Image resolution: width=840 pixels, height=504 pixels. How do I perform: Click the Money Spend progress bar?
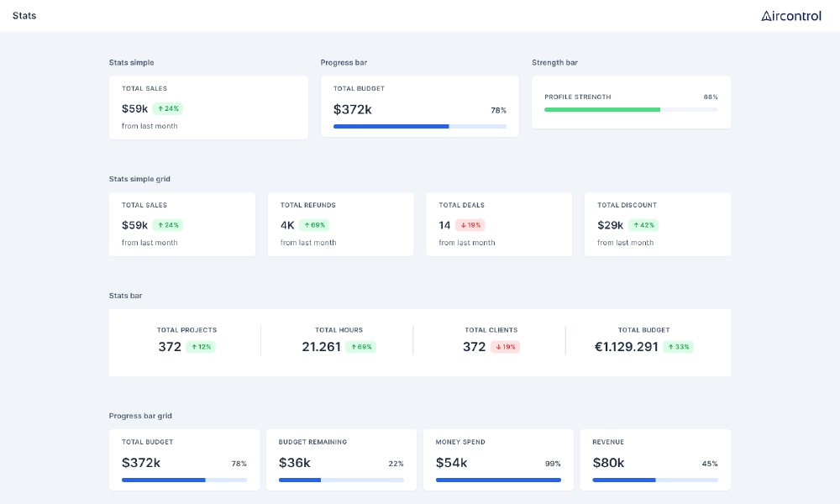(498, 480)
